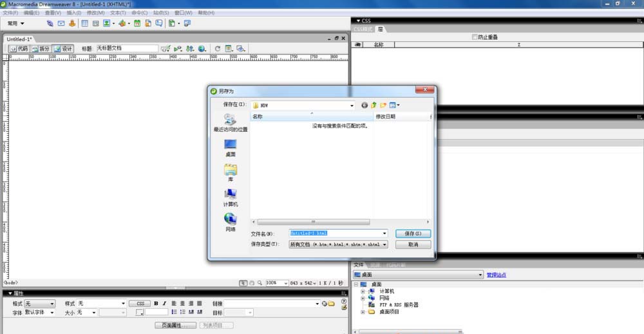Viewport: 644px width, 334px height.
Task: Enable 防止重叠 checkbox in layers panel
Action: 475,37
